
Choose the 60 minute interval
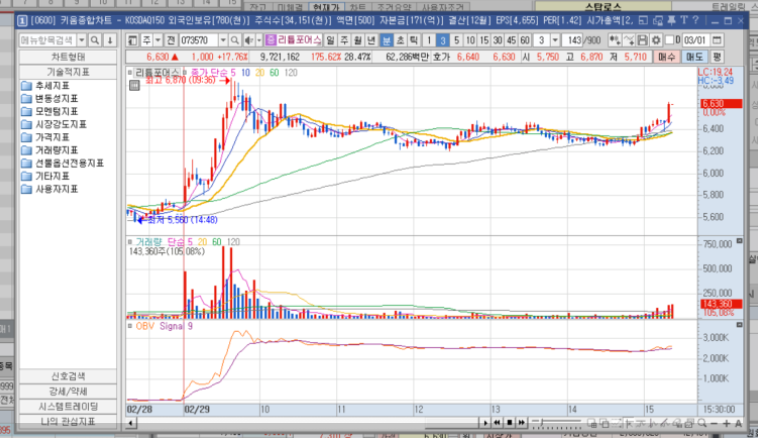click(x=525, y=40)
